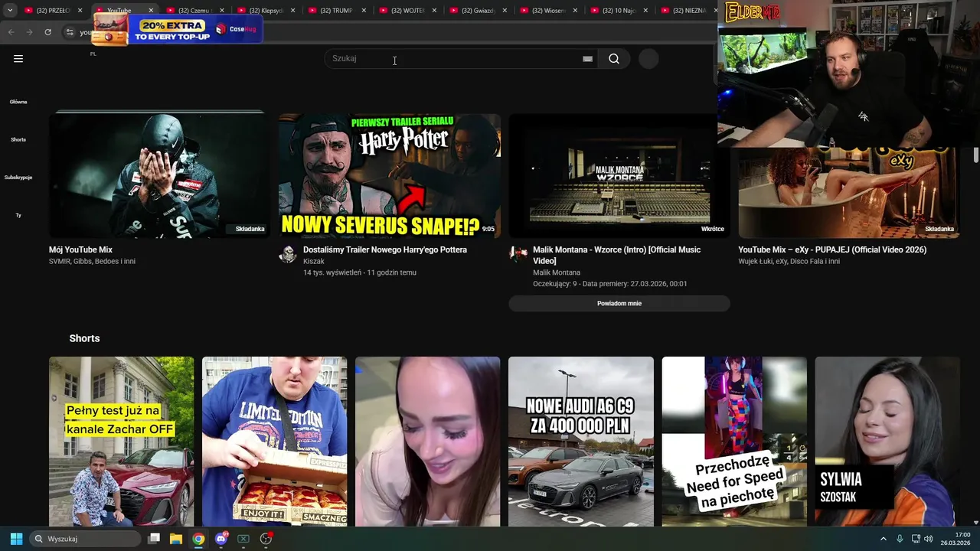Switch to the (32) WOJTEK tab
This screenshot has height=551, width=980.
[x=407, y=11]
